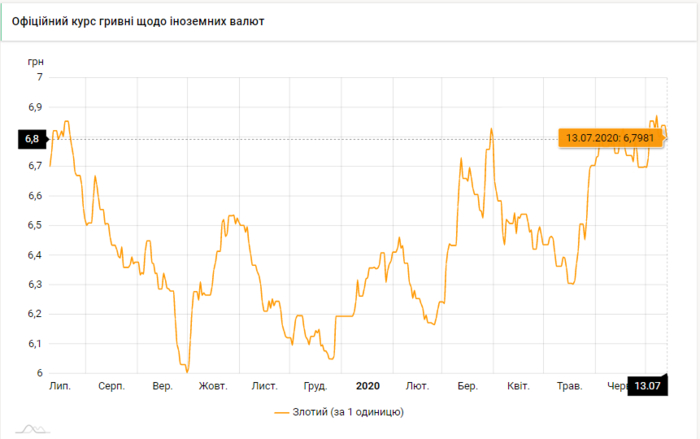700x439 pixels.
Task: Click the chart title about official hryvnia rate
Action: [137, 20]
